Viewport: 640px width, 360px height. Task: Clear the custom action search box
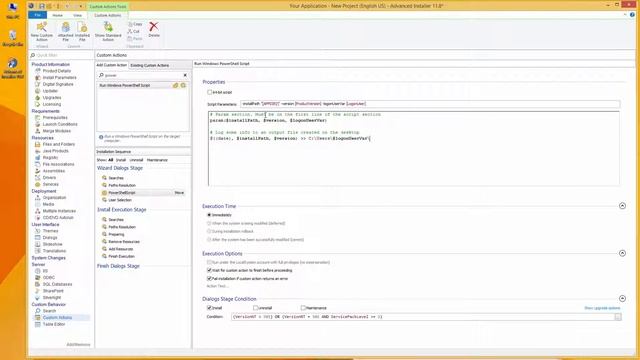(x=185, y=75)
